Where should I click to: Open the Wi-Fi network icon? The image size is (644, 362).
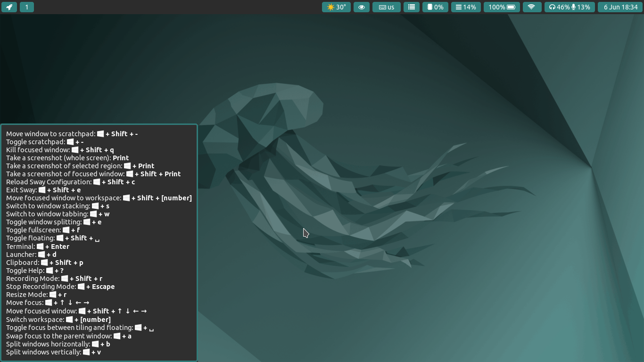coord(532,7)
